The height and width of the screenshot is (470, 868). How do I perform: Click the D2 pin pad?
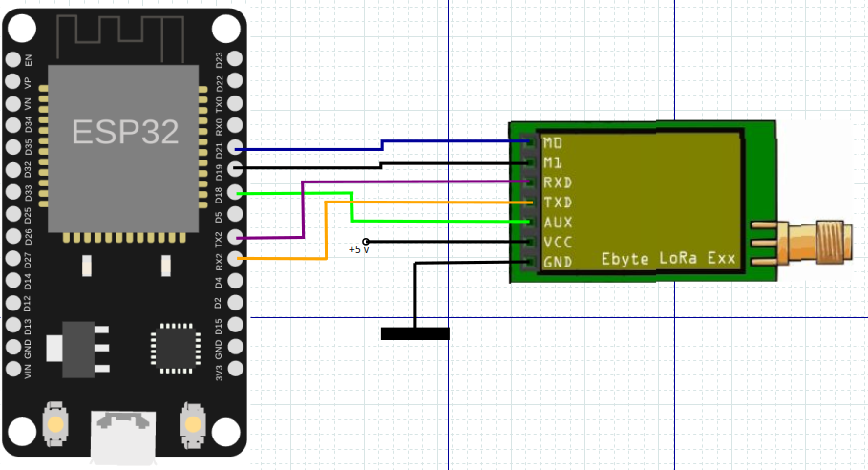coord(235,302)
